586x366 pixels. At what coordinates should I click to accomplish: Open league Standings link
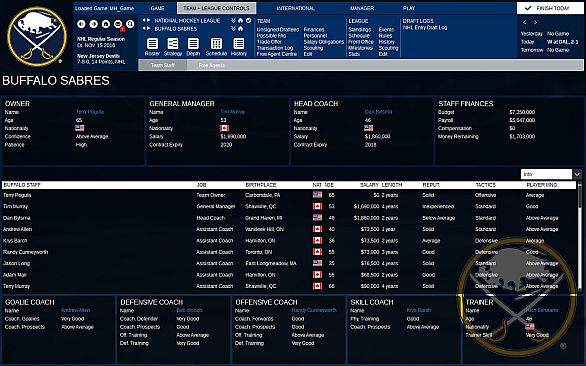point(360,30)
